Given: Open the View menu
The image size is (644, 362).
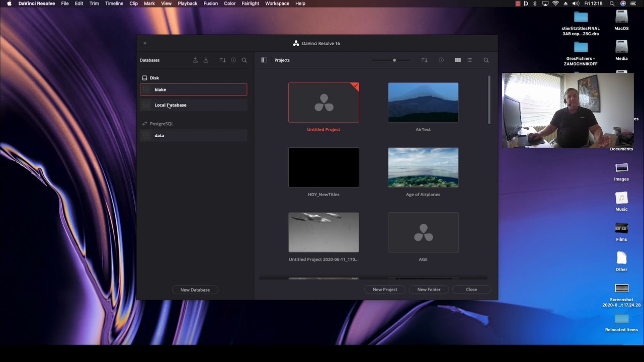Looking at the screenshot, I should click(x=166, y=4).
